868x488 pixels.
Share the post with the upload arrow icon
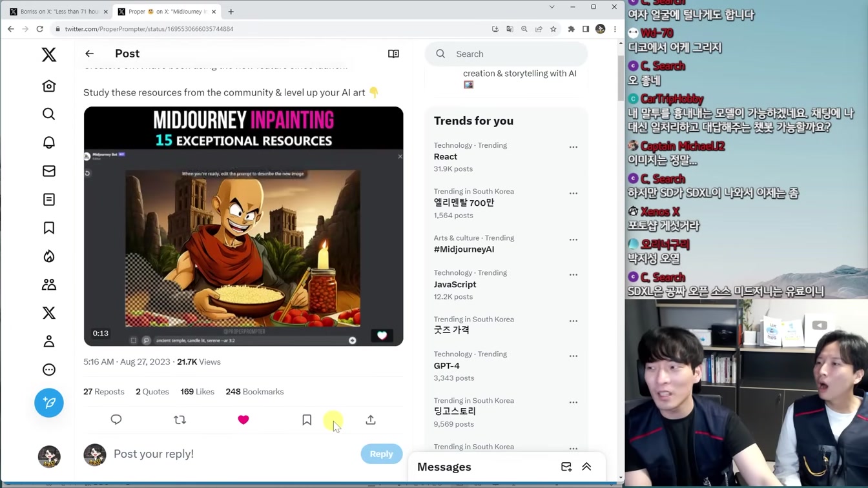click(371, 420)
